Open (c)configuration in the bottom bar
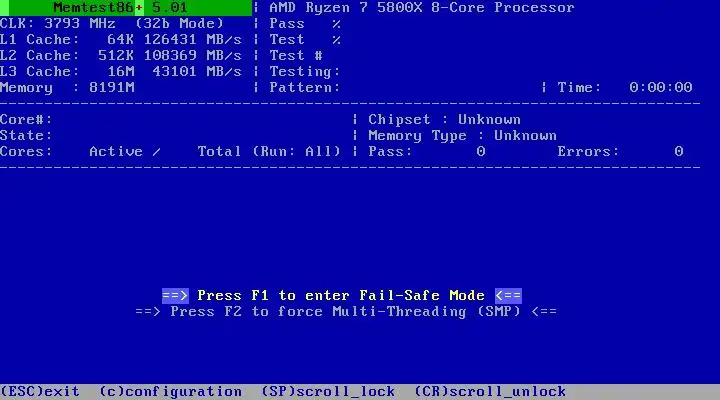720x400 pixels. [x=170, y=392]
